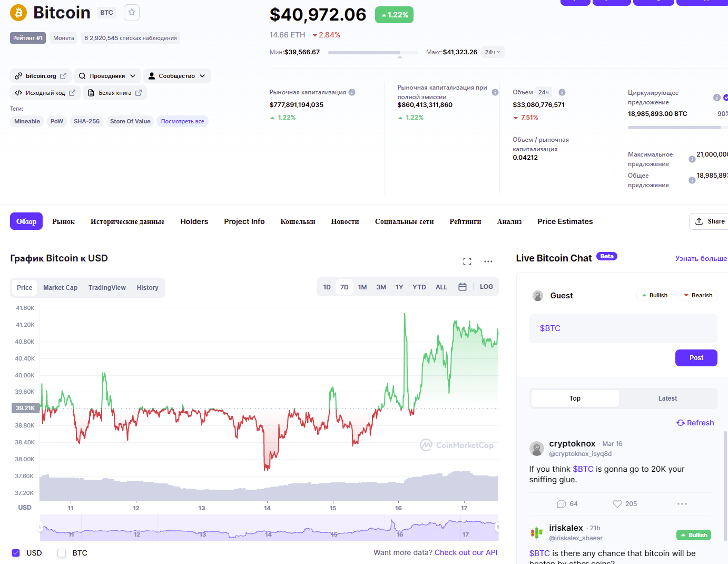Screen dimensions: 728x564
Task: Open the Check out our API link
Action: pyautogui.click(x=466, y=552)
